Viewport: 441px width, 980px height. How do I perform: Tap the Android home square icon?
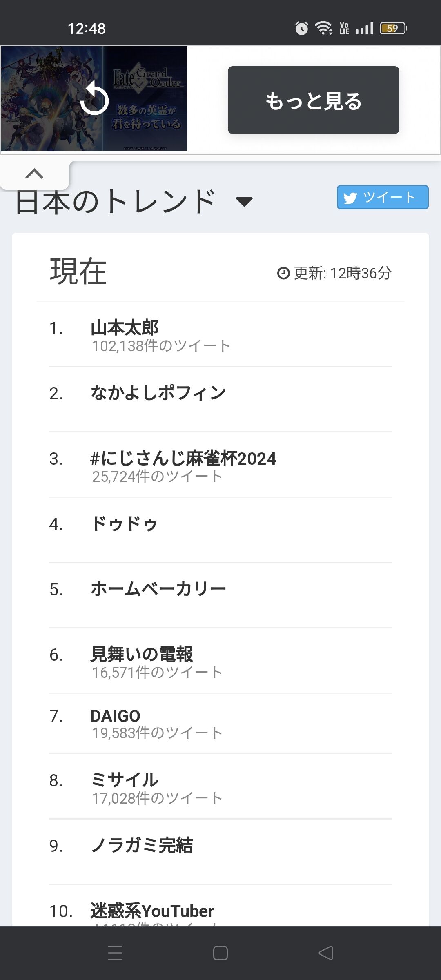click(220, 953)
